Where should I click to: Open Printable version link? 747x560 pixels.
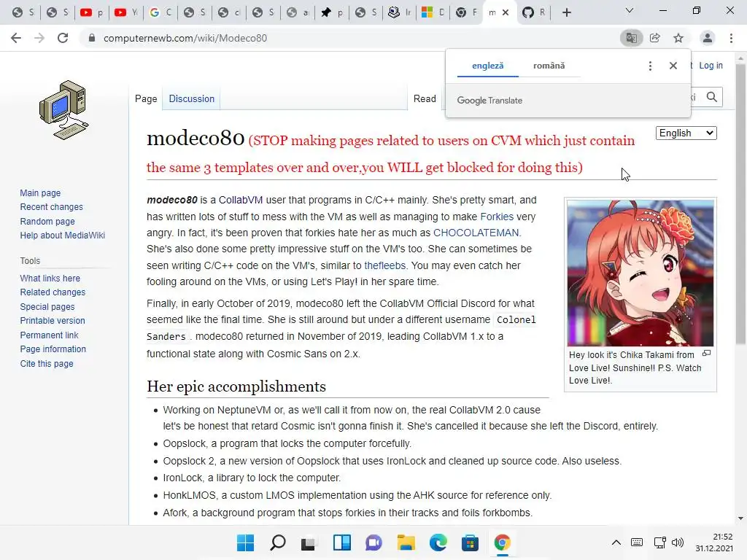(x=53, y=321)
